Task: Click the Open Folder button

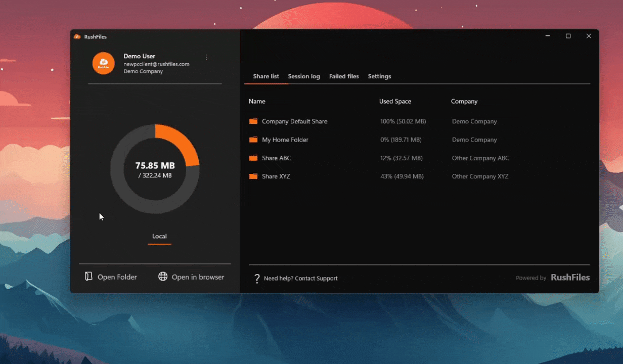Action: point(111,277)
